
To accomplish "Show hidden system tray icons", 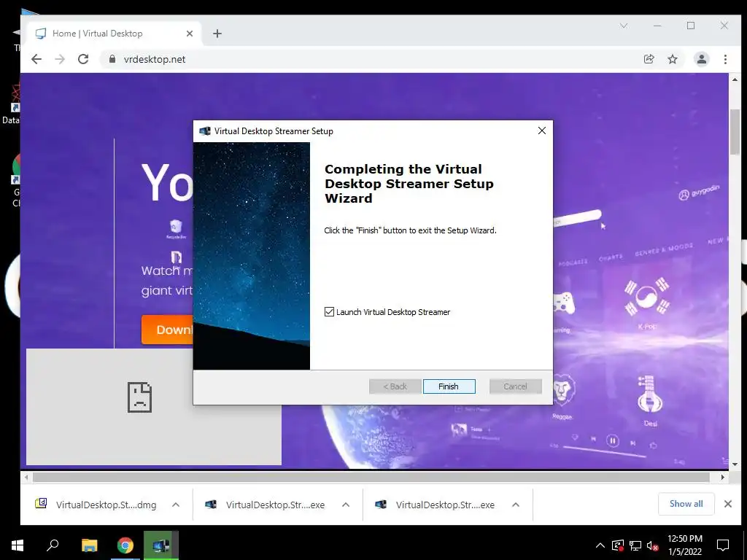I will [x=600, y=545].
